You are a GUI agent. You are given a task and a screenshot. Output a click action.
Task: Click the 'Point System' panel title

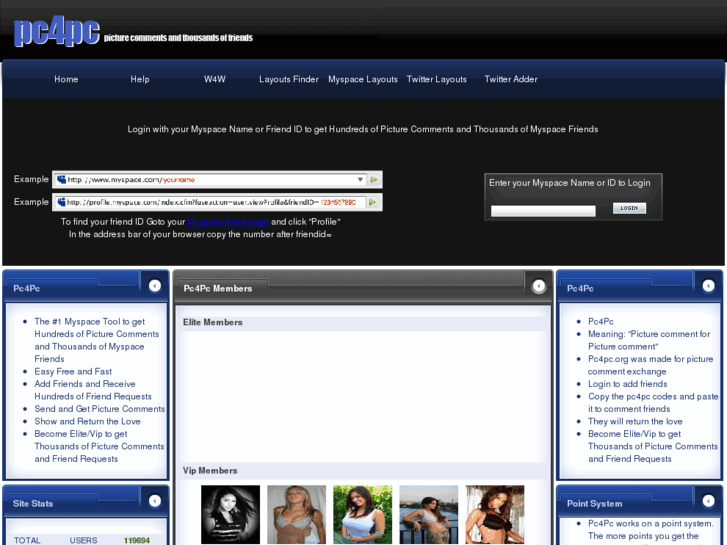[594, 504]
